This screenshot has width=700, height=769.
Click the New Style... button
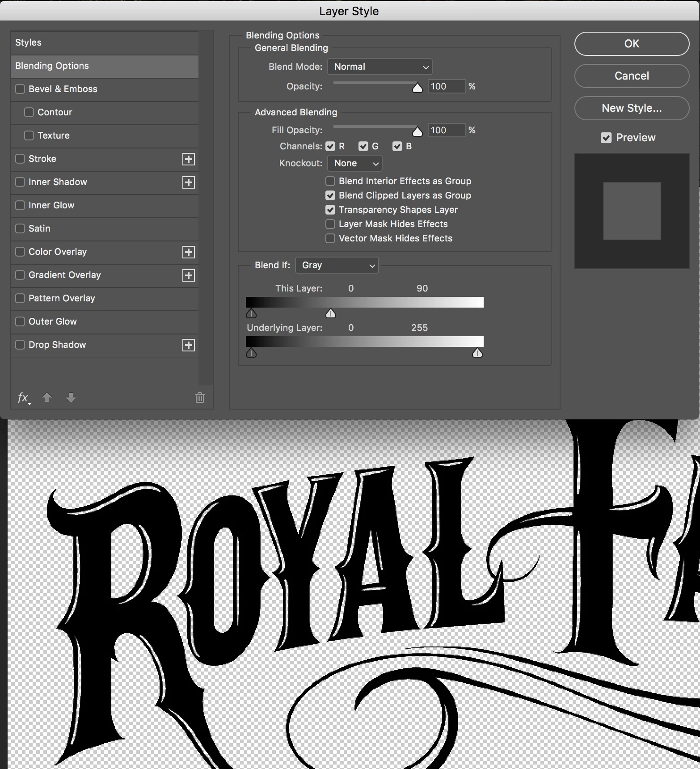click(x=632, y=108)
